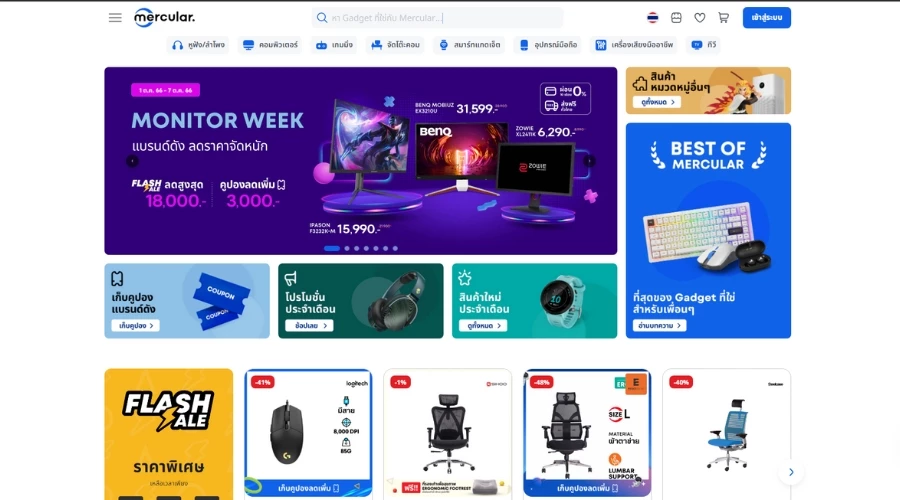Viewport: 900px width, 500px height.
Task: Click the Mercular logo
Action: (x=164, y=18)
